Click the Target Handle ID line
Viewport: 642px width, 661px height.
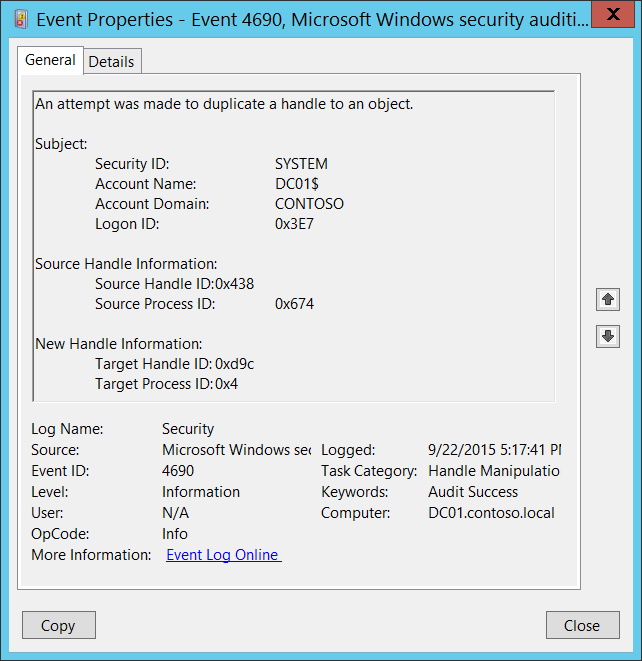(x=174, y=364)
